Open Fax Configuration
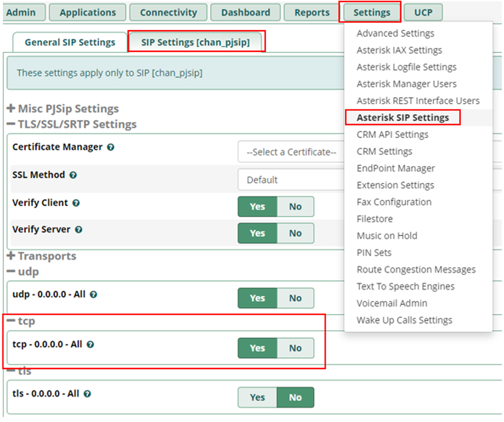The image size is (504, 422). click(394, 202)
